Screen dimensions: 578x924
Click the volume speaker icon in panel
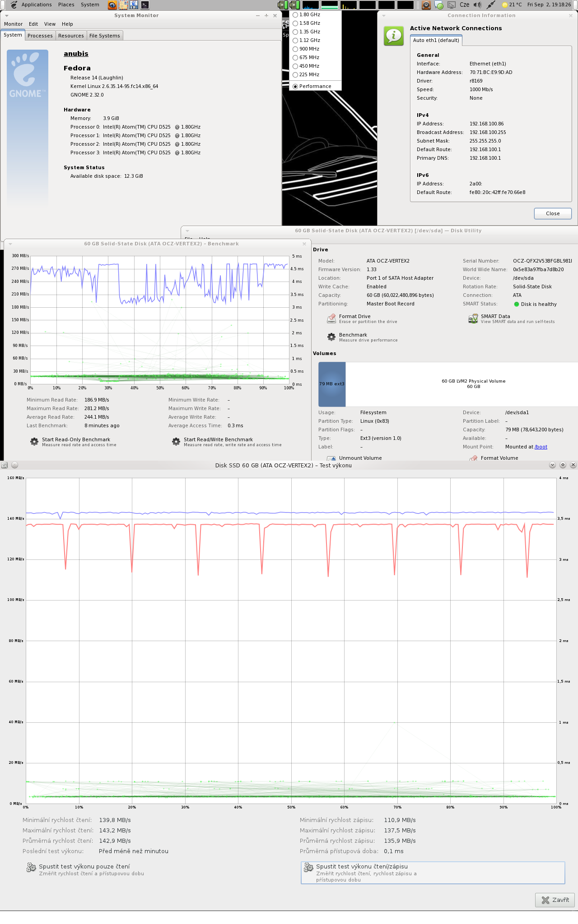coord(477,5)
